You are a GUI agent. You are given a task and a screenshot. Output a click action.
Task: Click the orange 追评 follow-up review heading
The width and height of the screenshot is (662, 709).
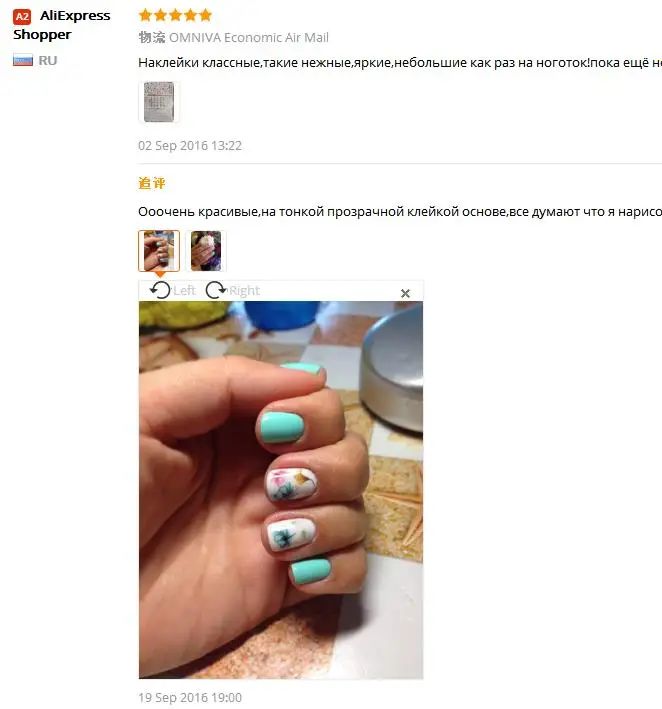click(x=152, y=183)
